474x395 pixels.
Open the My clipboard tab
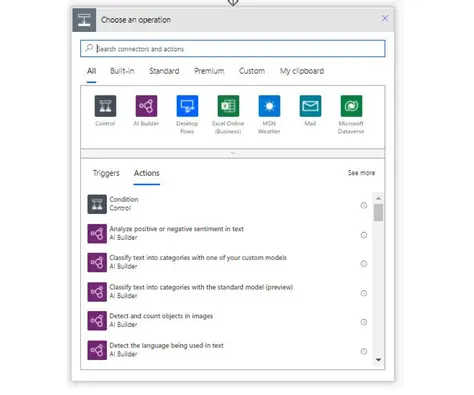click(x=302, y=71)
